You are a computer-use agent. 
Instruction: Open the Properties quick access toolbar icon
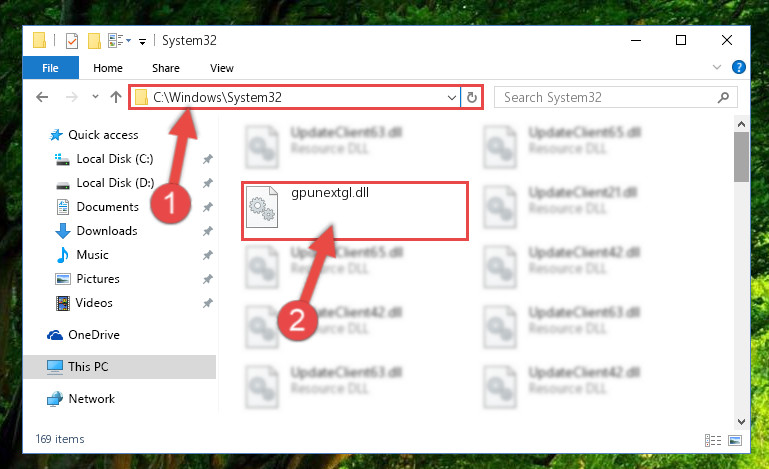click(x=72, y=41)
